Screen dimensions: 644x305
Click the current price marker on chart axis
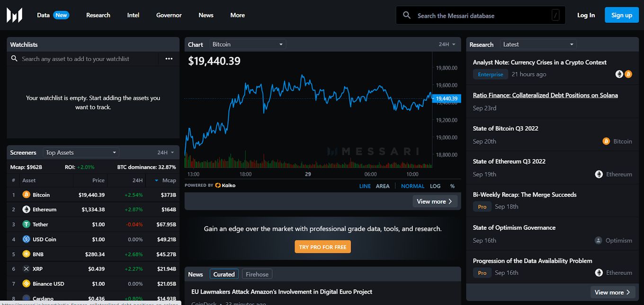[446, 99]
